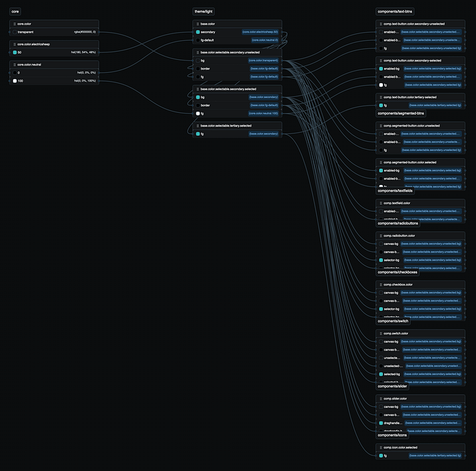Select 'draghandle…' row in comp.slider.color node
The height and width of the screenshot is (471, 476).
tap(420, 423)
